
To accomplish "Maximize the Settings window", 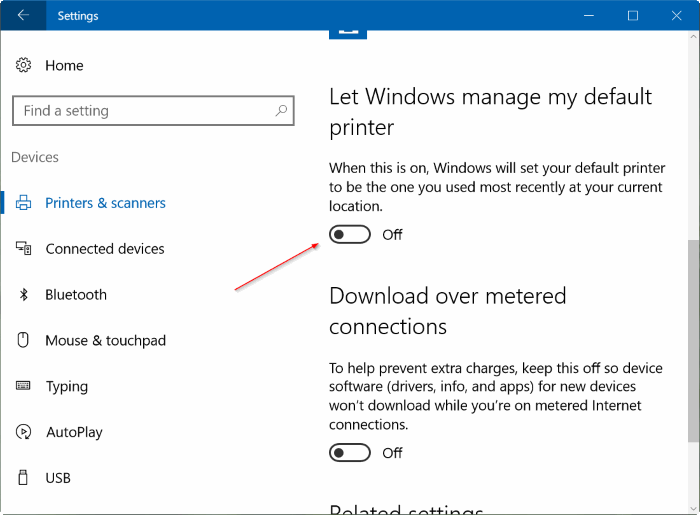I will tap(633, 16).
